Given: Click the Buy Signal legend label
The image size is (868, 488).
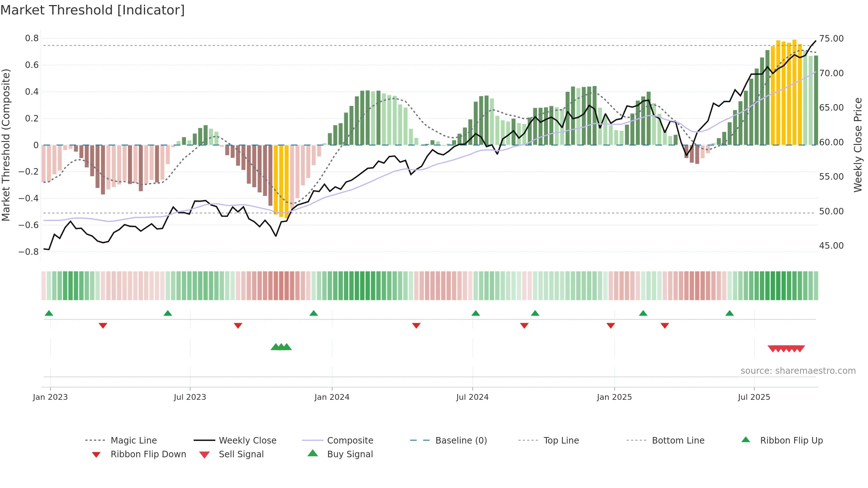Looking at the screenshot, I should 350,454.
